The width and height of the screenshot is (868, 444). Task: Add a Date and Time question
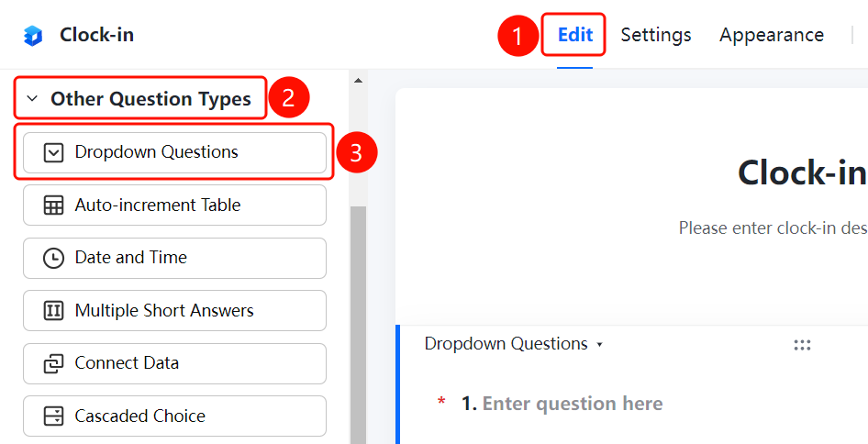click(x=174, y=258)
